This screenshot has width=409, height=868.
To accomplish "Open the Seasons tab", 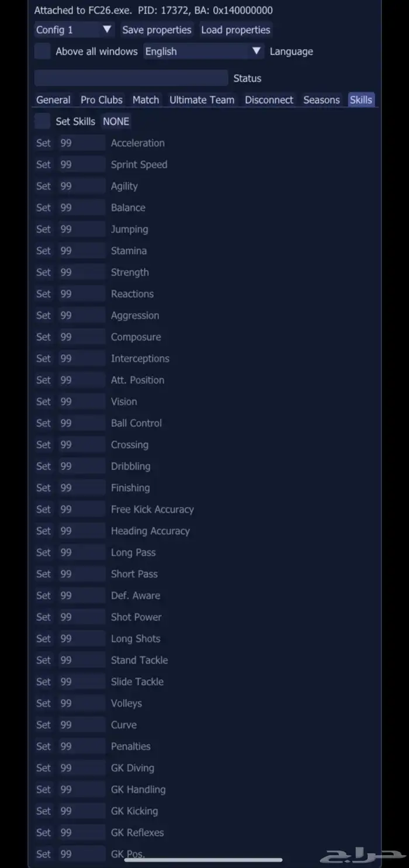I will coord(321,100).
